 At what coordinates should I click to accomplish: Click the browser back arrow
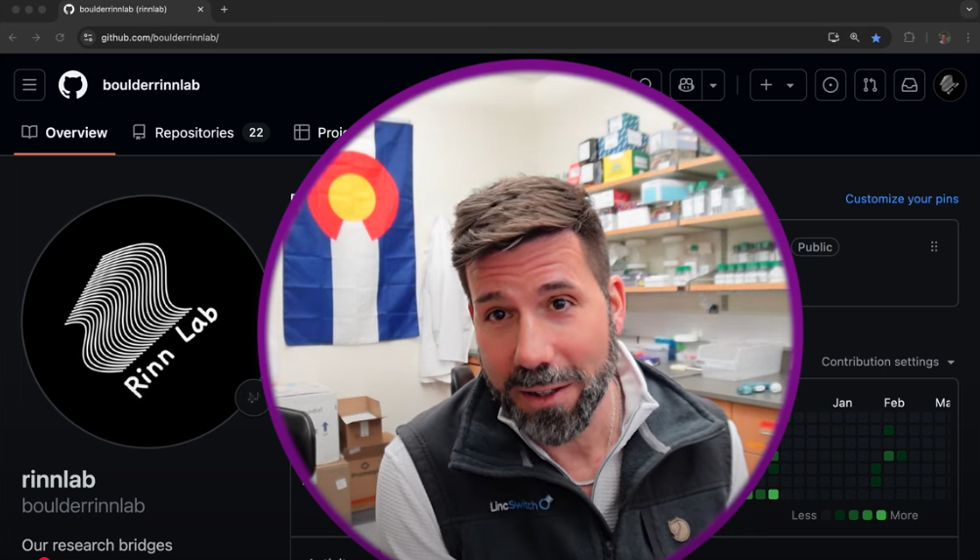(13, 37)
